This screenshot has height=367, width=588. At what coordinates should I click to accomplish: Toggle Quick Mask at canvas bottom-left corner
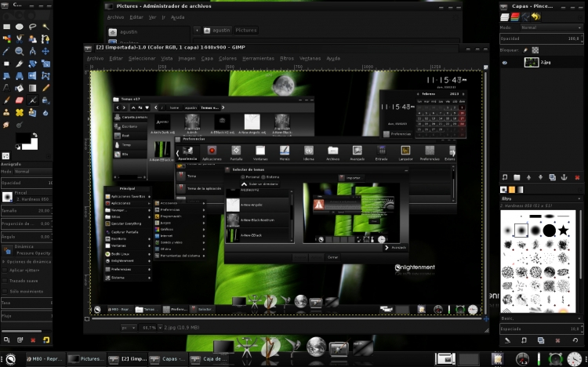(87, 318)
